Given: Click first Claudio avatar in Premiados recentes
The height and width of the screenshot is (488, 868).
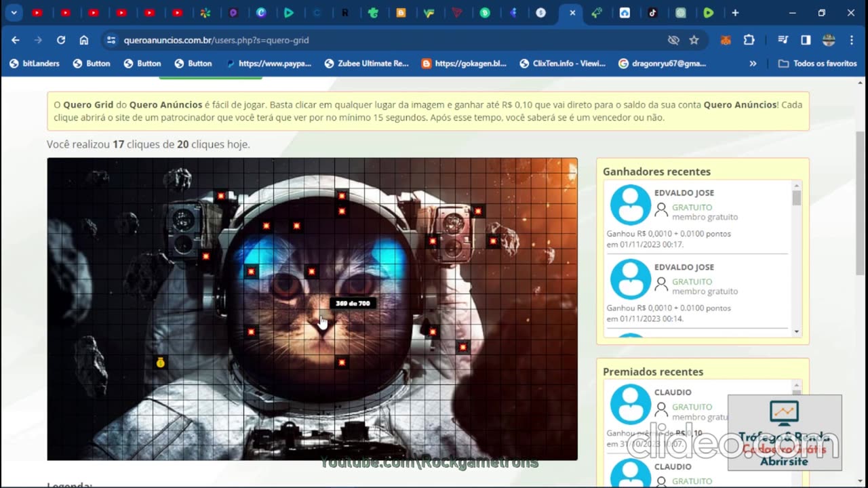Looking at the screenshot, I should coord(631,405).
